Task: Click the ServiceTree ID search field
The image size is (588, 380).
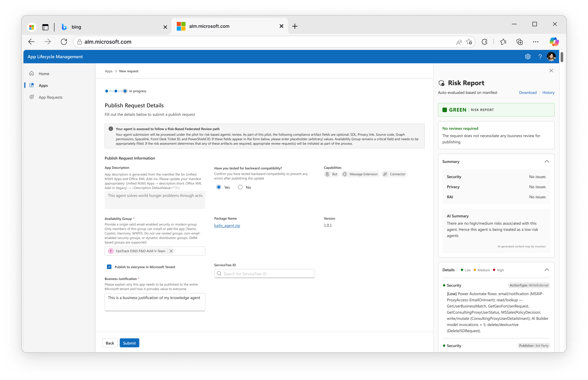Action: tap(264, 274)
